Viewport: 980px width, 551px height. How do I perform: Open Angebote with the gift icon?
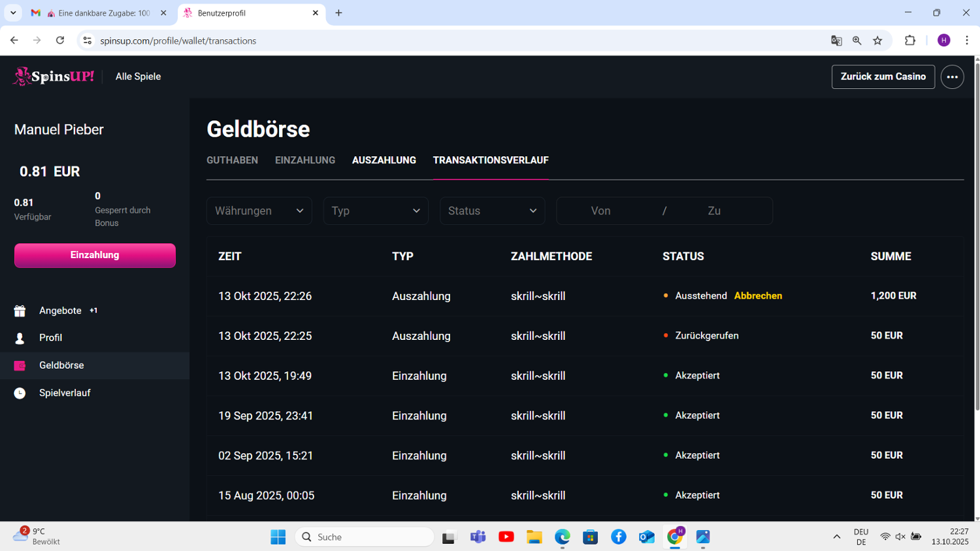tap(60, 310)
